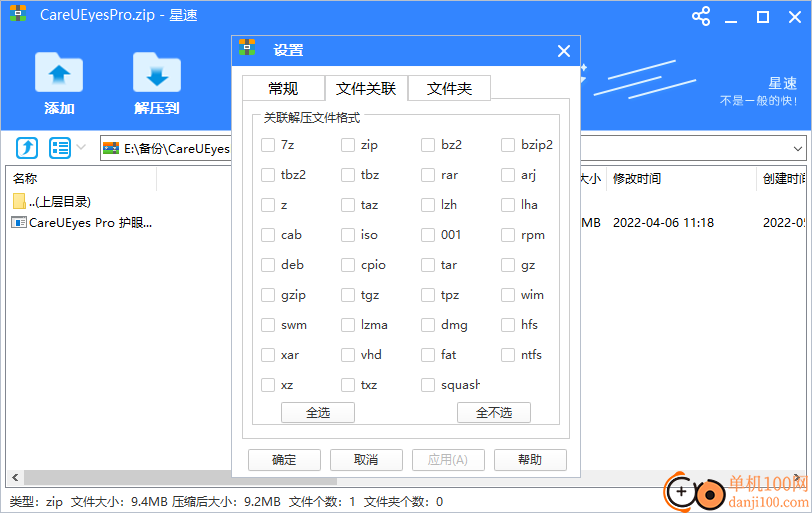Screen dimensions: 812x513
Task: Check the rar format checkbox
Action: point(428,175)
